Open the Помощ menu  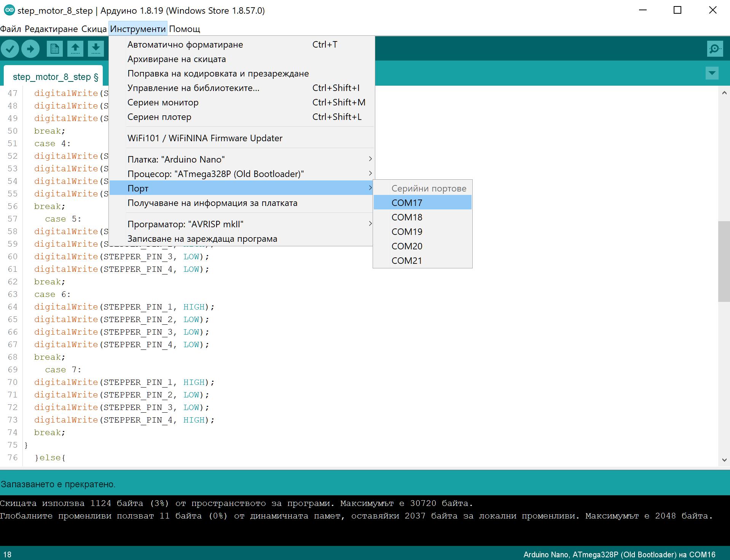tap(185, 29)
